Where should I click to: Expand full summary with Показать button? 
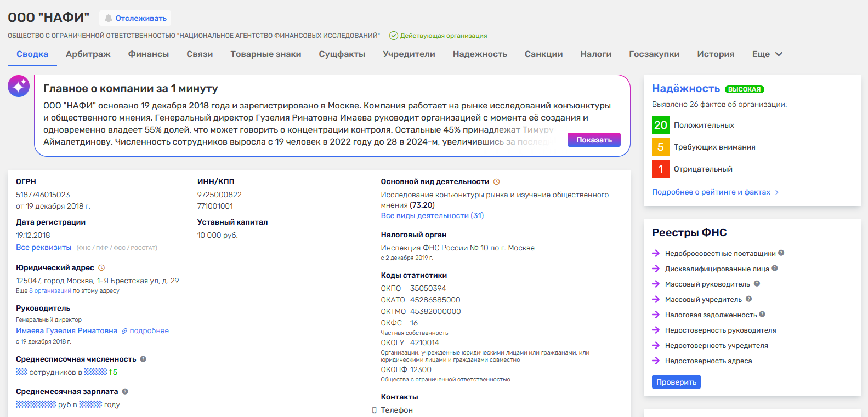pos(594,140)
